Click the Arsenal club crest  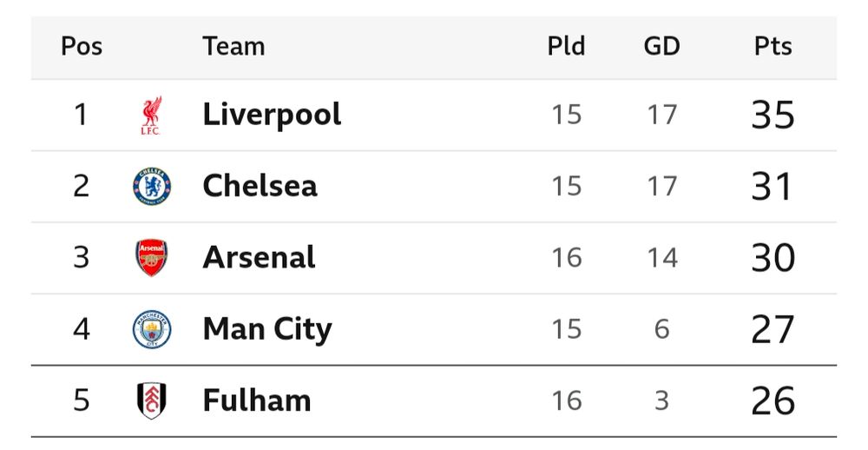[152, 258]
